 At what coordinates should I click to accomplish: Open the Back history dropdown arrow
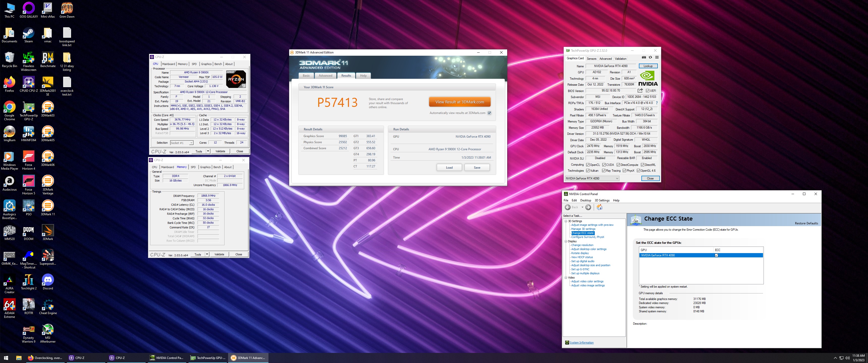pos(582,207)
